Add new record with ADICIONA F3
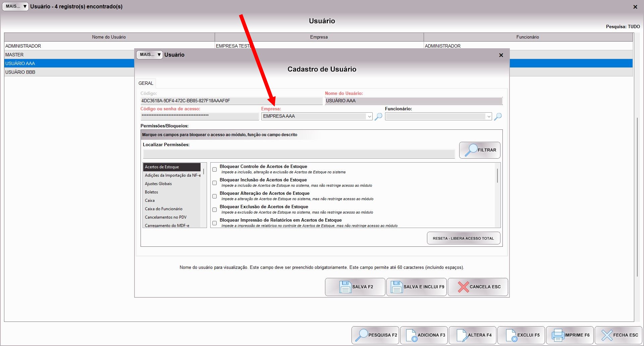The image size is (644, 346). [424, 335]
